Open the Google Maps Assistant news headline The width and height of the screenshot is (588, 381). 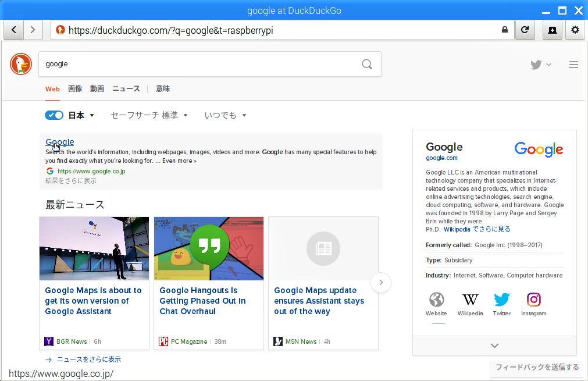point(93,301)
